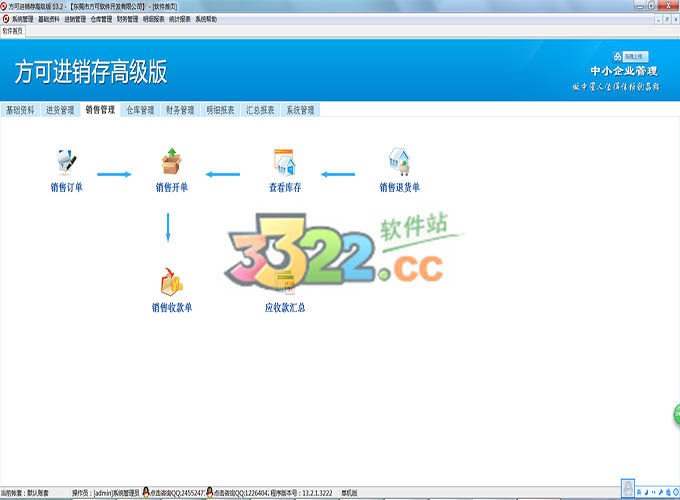The height and width of the screenshot is (500, 680).
Task: Open the 基础资料 menu in the menu bar
Action: 49,19
